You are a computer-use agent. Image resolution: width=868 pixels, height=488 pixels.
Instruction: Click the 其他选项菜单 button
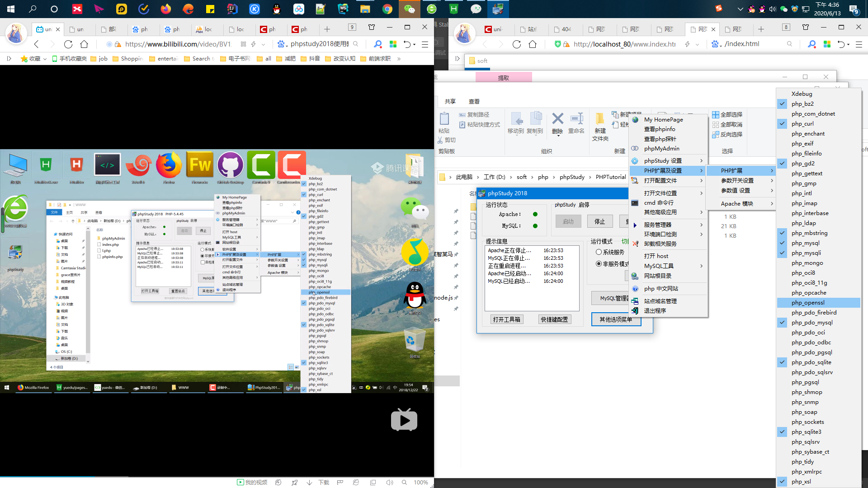tap(616, 319)
